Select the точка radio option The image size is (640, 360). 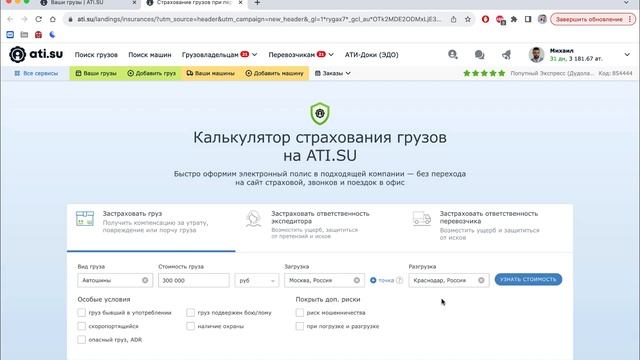coord(373,280)
